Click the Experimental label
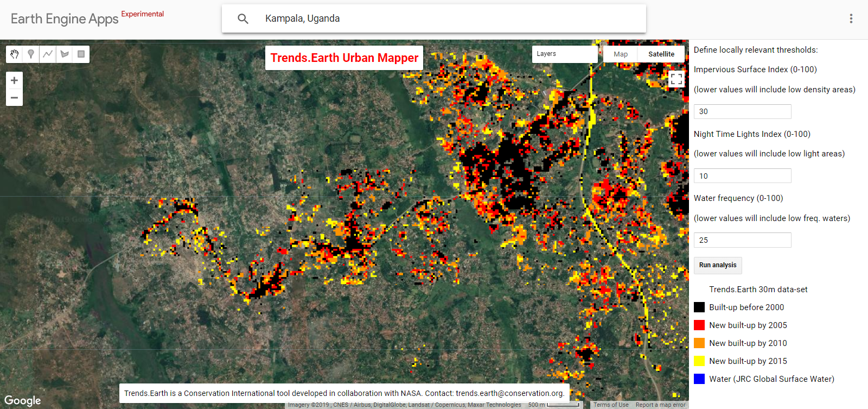868x409 pixels. tap(142, 14)
